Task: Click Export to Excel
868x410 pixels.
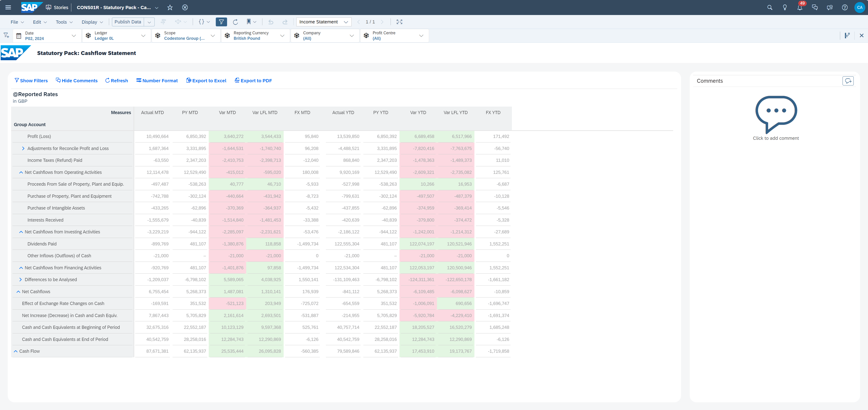Action: click(206, 81)
